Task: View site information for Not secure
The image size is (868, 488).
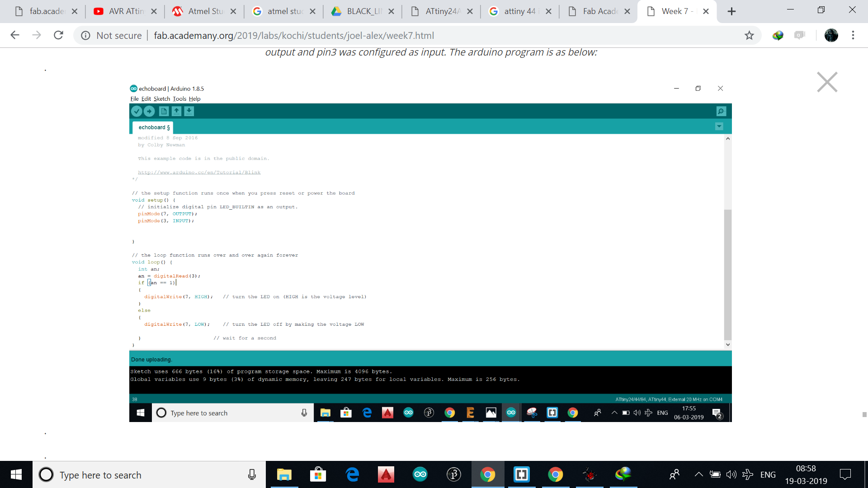Action: coord(85,35)
